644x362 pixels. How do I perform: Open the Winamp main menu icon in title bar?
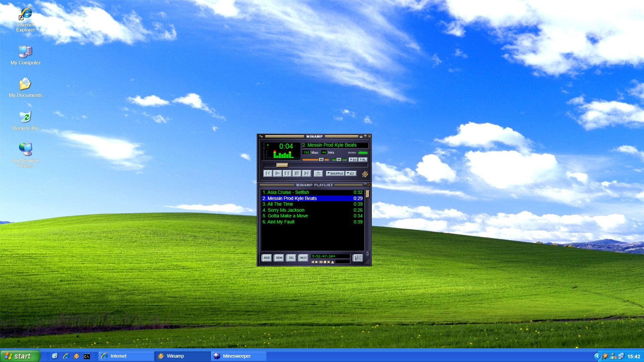[x=261, y=136]
